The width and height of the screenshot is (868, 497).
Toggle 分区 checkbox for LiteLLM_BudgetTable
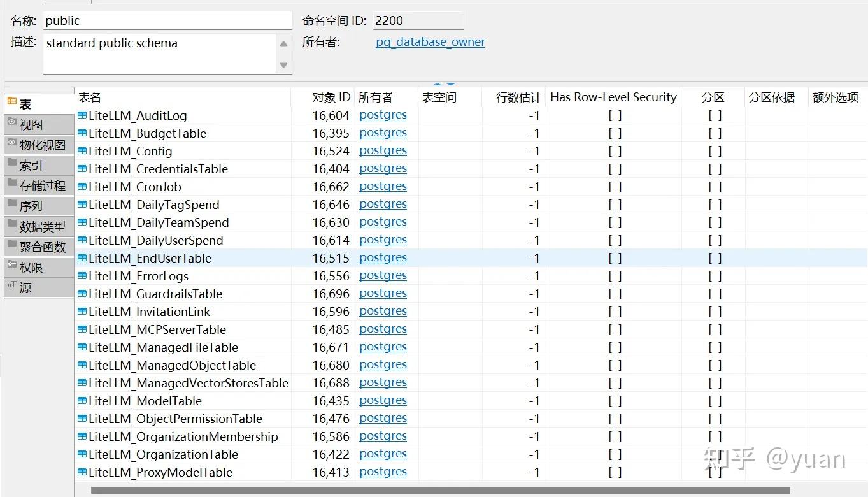[x=715, y=133]
